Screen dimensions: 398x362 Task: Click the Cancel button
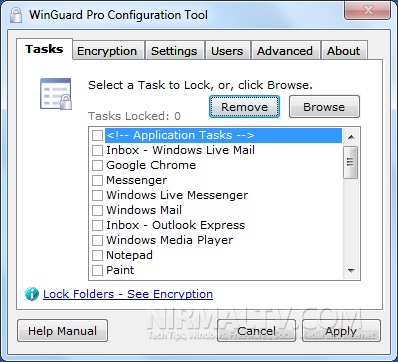(x=256, y=331)
